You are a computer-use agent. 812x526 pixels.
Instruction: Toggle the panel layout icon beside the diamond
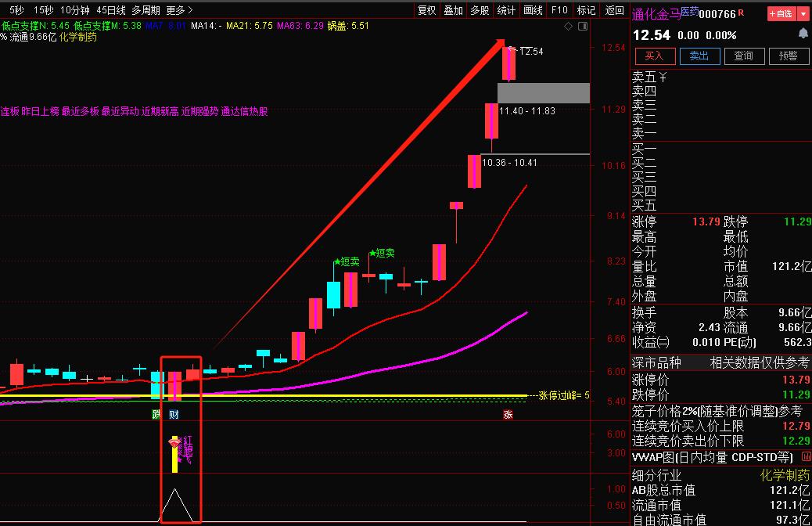(x=581, y=27)
